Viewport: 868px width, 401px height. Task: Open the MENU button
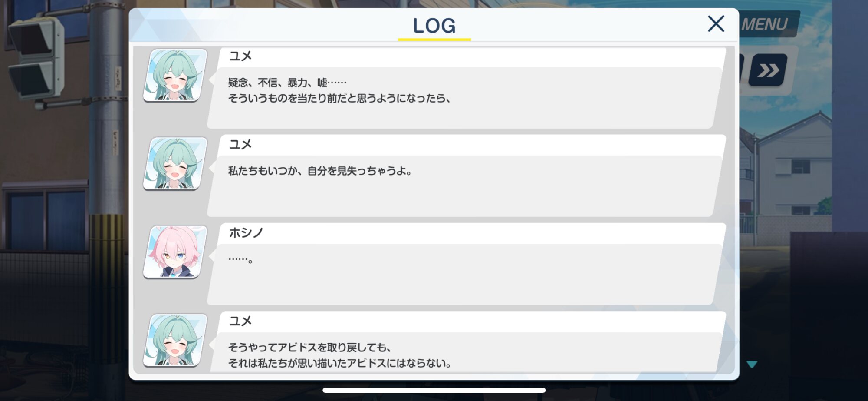tap(768, 24)
